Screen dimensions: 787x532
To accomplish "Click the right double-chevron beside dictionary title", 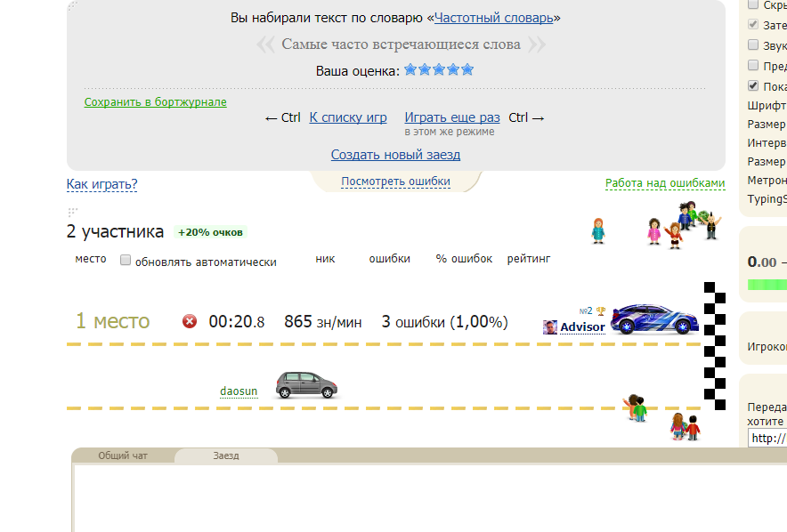I will 537,44.
